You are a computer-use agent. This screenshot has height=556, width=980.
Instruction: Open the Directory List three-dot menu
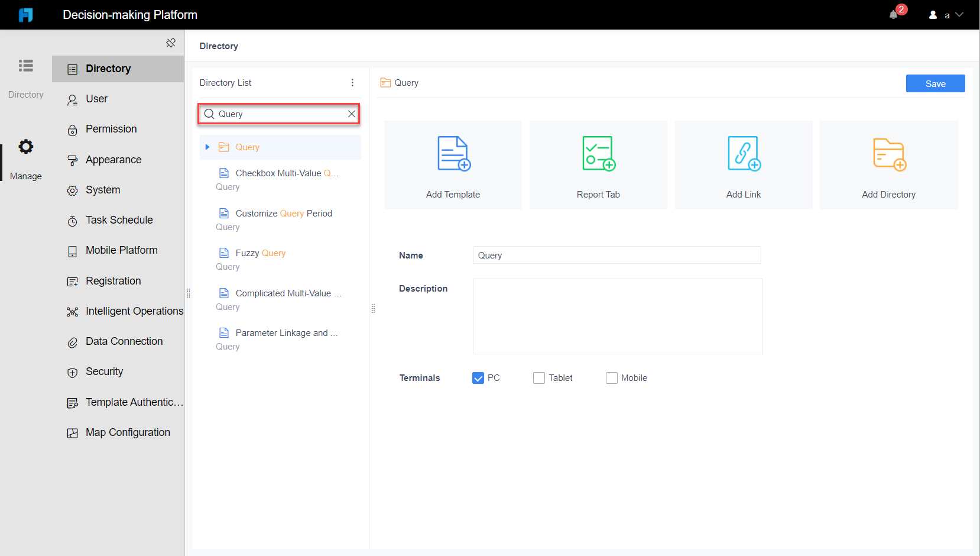(352, 83)
